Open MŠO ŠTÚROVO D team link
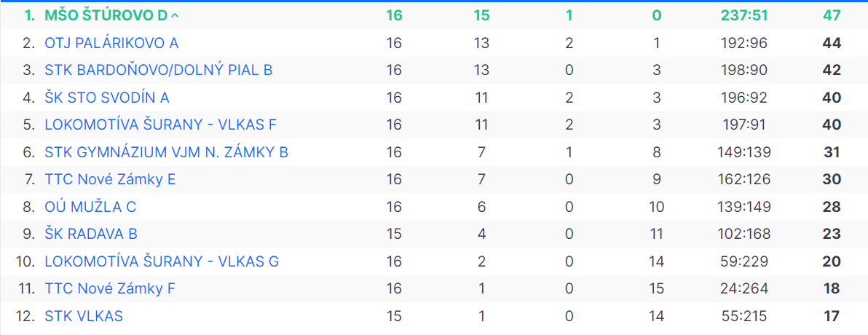Image resolution: width=868 pixels, height=335 pixels. (x=106, y=15)
